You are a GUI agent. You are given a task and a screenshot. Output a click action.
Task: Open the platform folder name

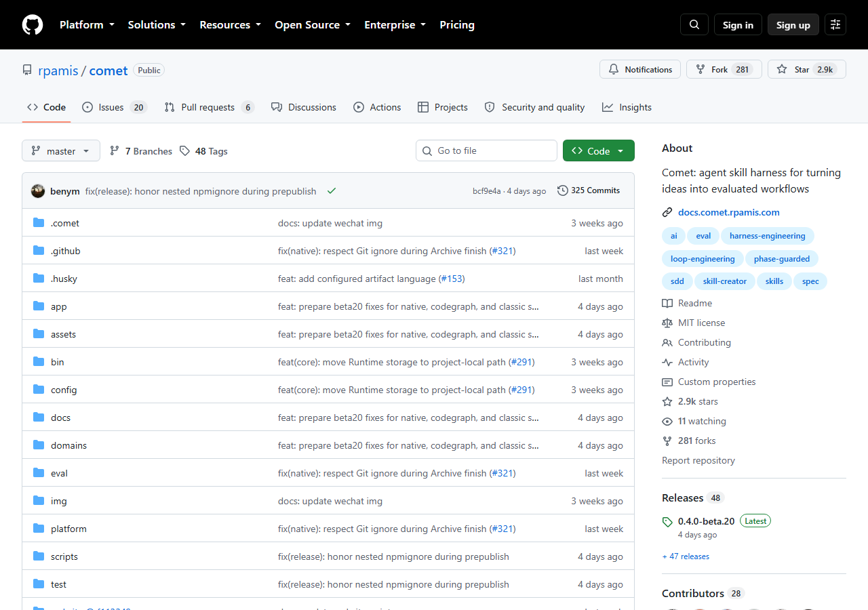tap(68, 529)
